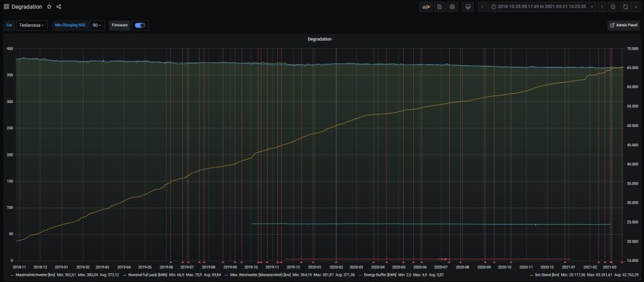Expand the Car Teslarossa dropdown

coord(31,25)
